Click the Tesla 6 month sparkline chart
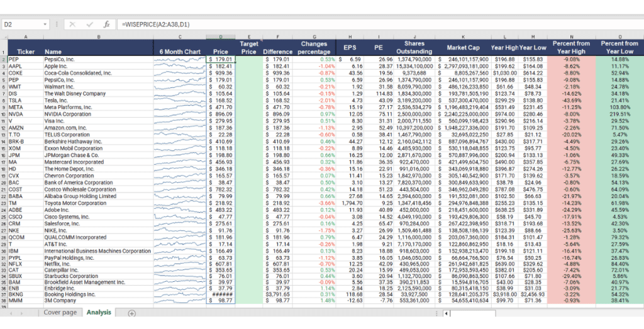The width and height of the screenshot is (644, 329). point(180,99)
